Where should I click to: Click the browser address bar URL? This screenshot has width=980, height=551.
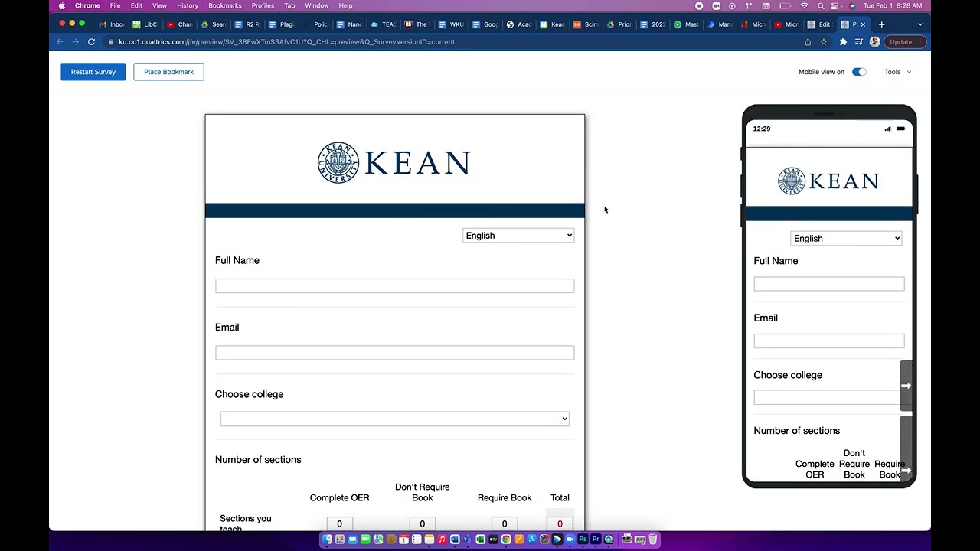click(x=286, y=42)
